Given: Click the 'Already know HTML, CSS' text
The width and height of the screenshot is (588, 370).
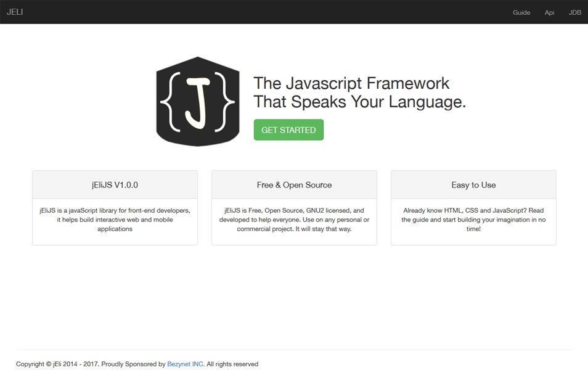Looking at the screenshot, I should pos(473,220).
